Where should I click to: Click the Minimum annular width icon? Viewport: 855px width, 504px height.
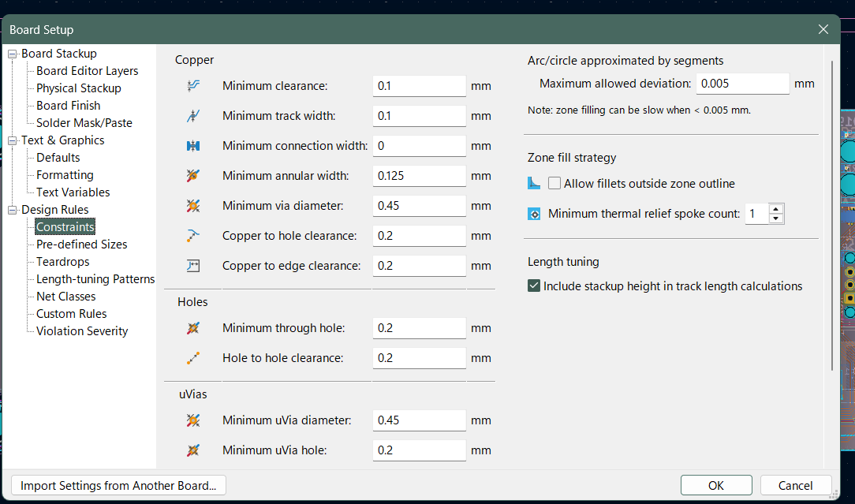[193, 176]
